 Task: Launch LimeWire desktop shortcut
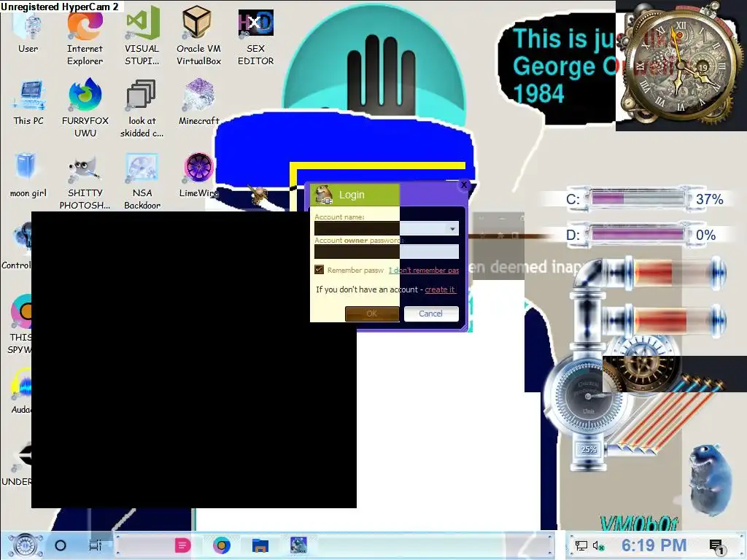click(x=198, y=175)
